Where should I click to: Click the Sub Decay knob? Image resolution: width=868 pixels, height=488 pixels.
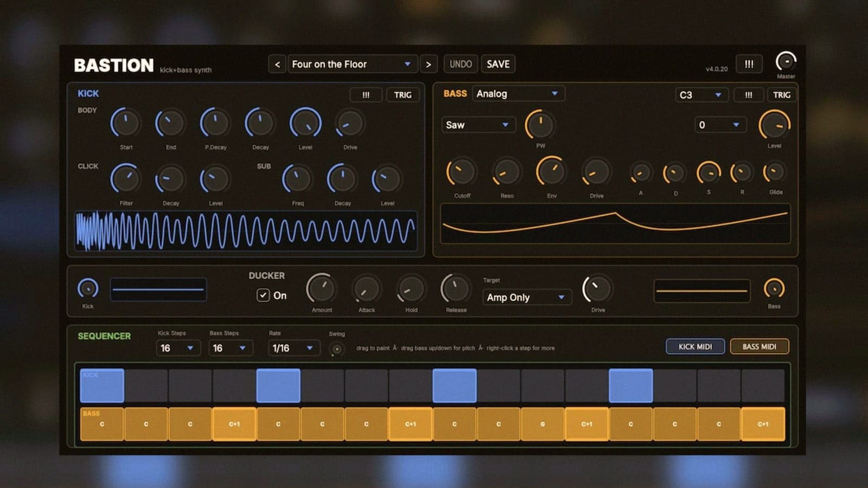pos(342,179)
